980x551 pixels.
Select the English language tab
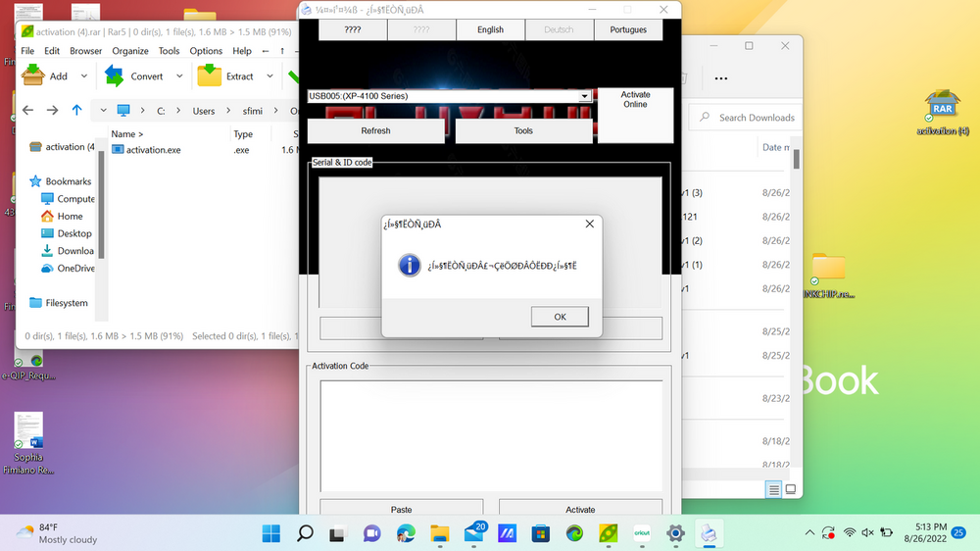pos(490,29)
